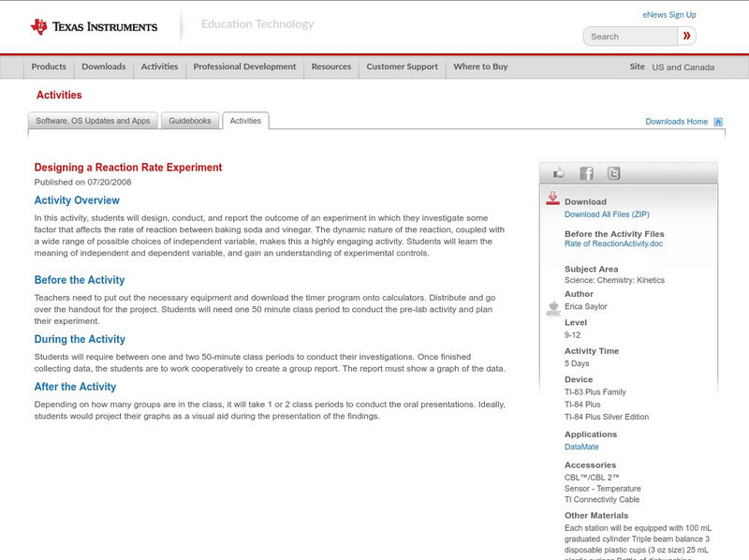Open the Resources menu
749x560 pixels.
pos(331,66)
